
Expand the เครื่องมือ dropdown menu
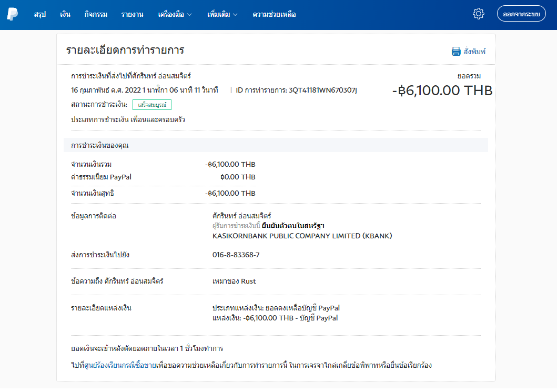[175, 15]
